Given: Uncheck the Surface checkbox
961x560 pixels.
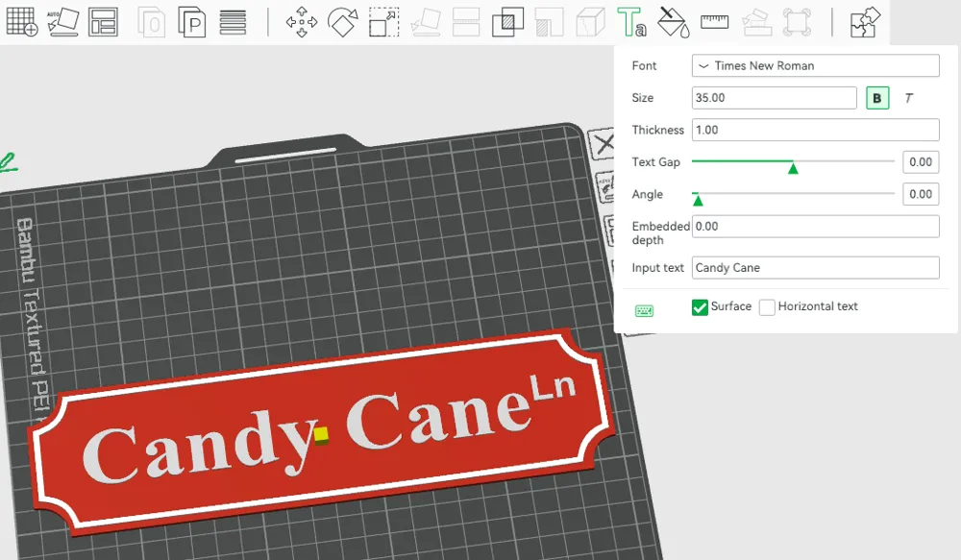Looking at the screenshot, I should point(700,307).
